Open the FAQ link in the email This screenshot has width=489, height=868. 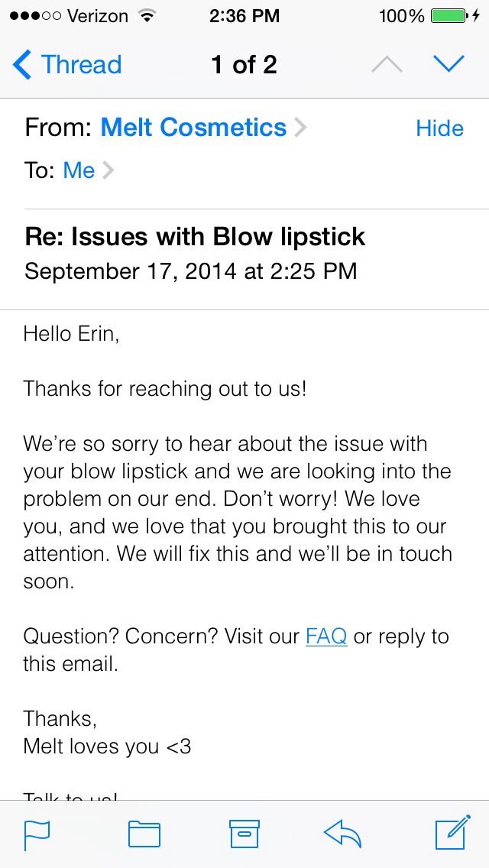[326, 636]
